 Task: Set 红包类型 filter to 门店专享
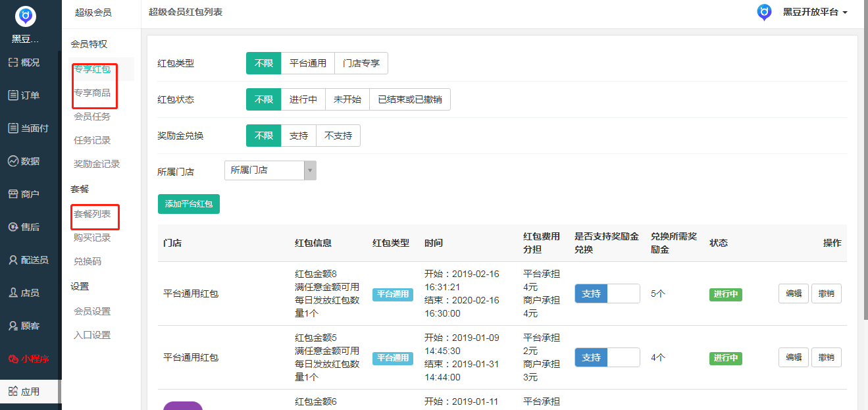pyautogui.click(x=361, y=63)
